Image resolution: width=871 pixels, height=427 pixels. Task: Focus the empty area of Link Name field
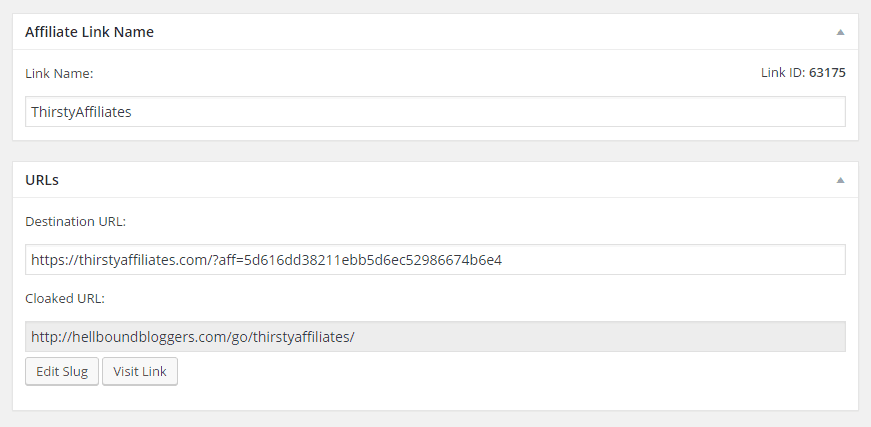(489, 112)
